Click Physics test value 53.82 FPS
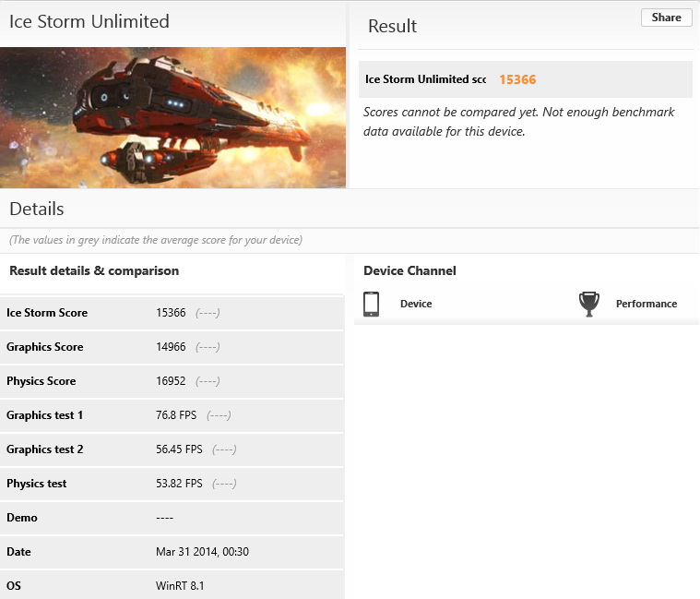700x599 pixels. coord(179,484)
